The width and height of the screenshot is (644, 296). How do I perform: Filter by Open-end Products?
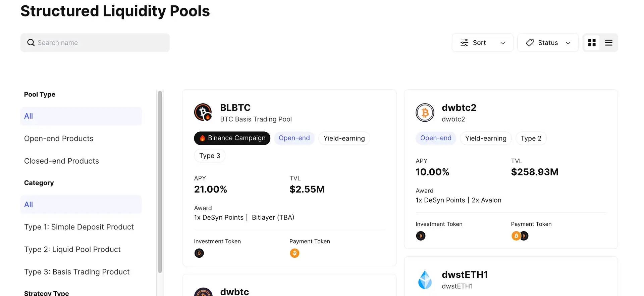click(59, 138)
